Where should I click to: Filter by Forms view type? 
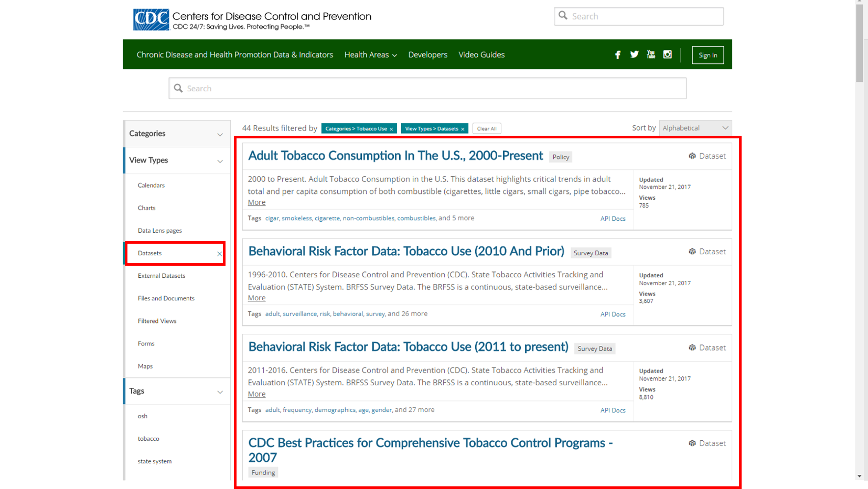[146, 343]
